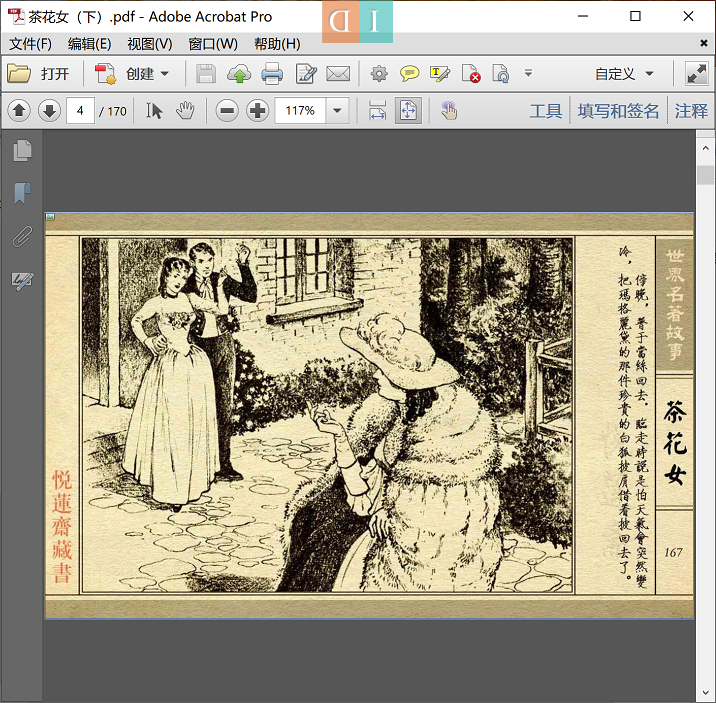Open the 自定义 dropdown
Viewport: 716px width, 703px height.
click(x=624, y=73)
